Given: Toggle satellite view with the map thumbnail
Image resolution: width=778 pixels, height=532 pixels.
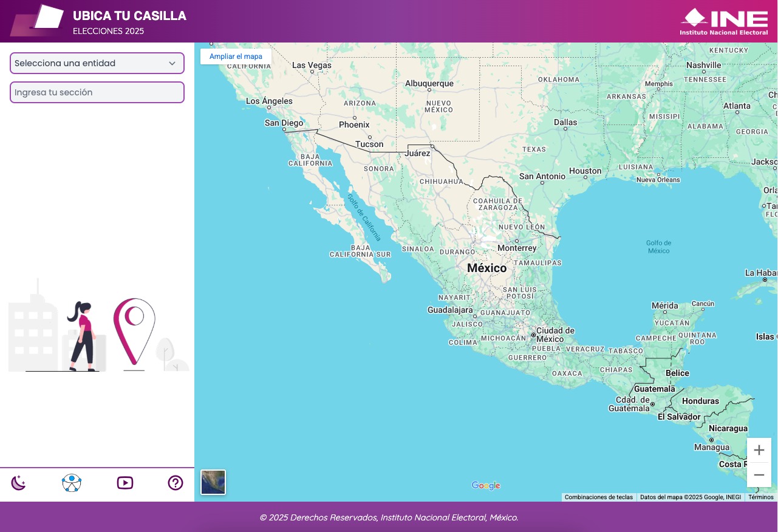Looking at the screenshot, I should coord(213,482).
